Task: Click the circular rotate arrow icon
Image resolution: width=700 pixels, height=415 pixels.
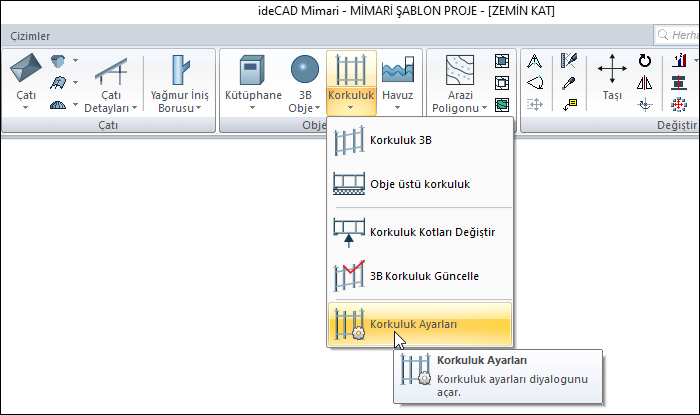Action: click(645, 60)
